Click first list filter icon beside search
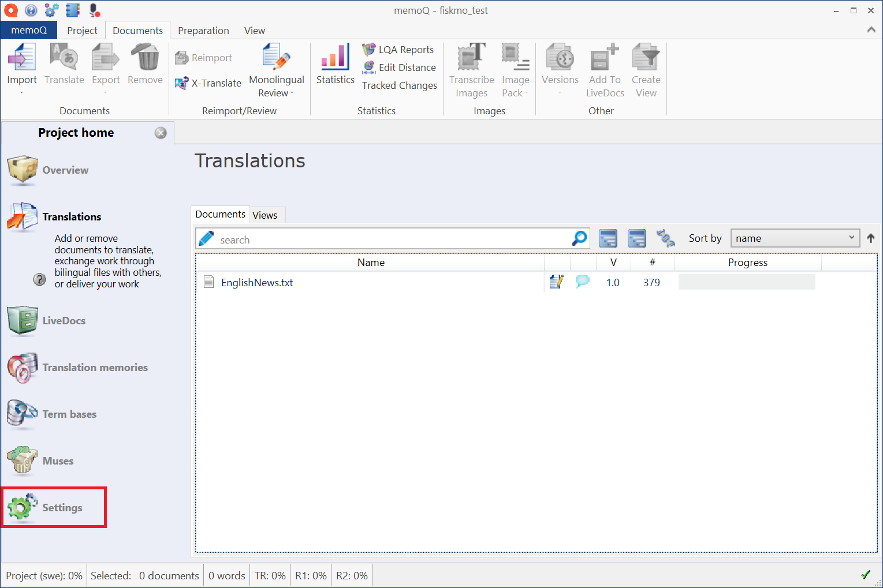 pos(608,238)
